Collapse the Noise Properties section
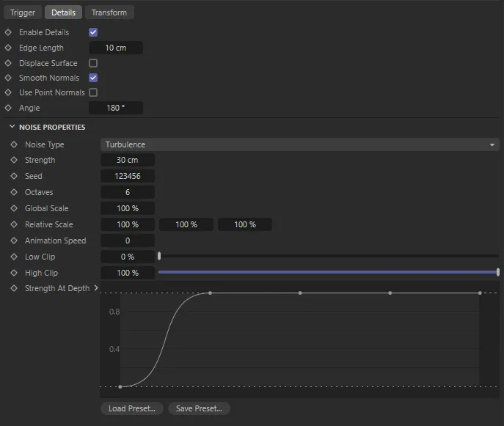Screen dimensions: 504x426 pos(12,127)
